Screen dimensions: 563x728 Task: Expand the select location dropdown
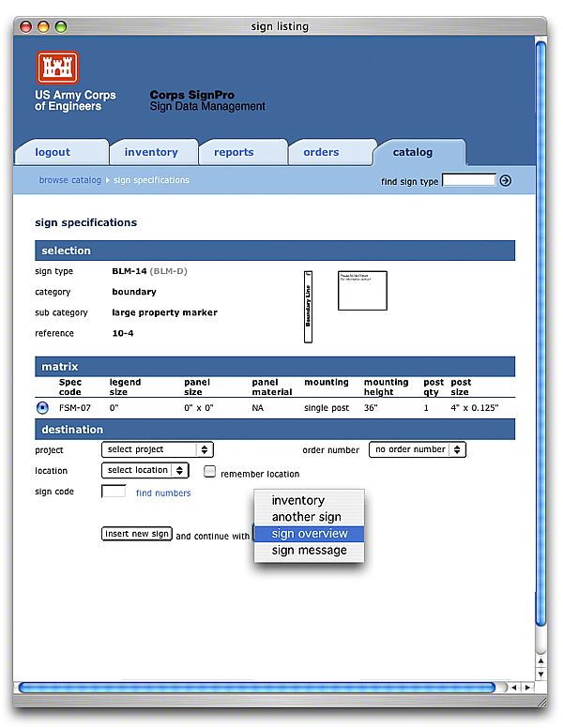tap(145, 470)
